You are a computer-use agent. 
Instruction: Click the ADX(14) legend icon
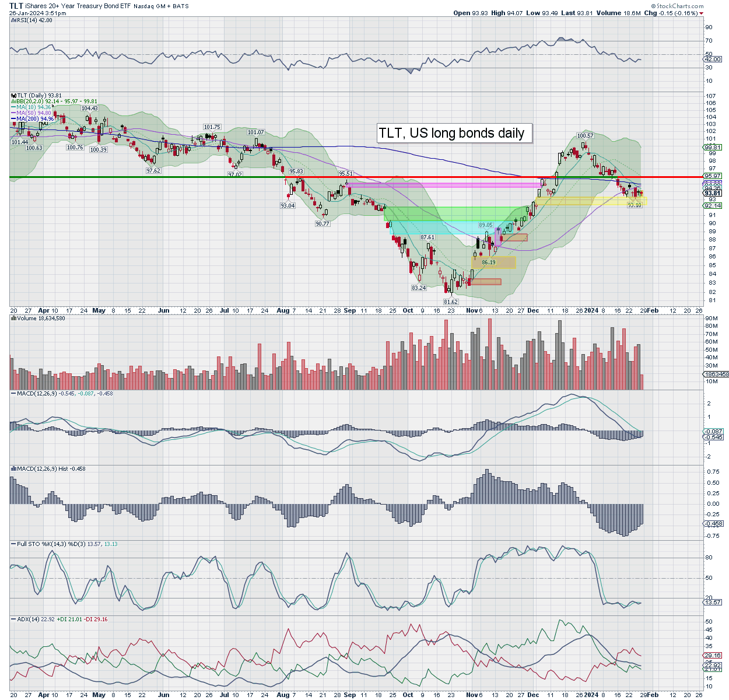tap(13, 619)
